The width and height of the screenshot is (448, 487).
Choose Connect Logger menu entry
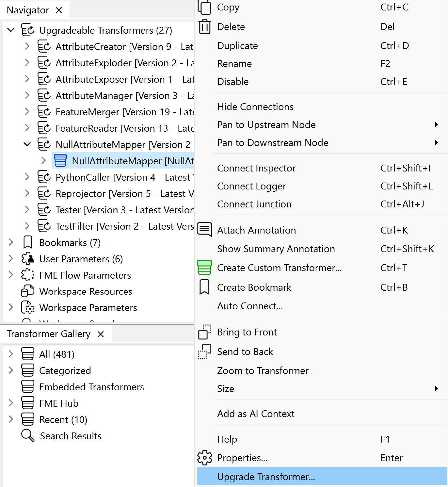click(322, 186)
